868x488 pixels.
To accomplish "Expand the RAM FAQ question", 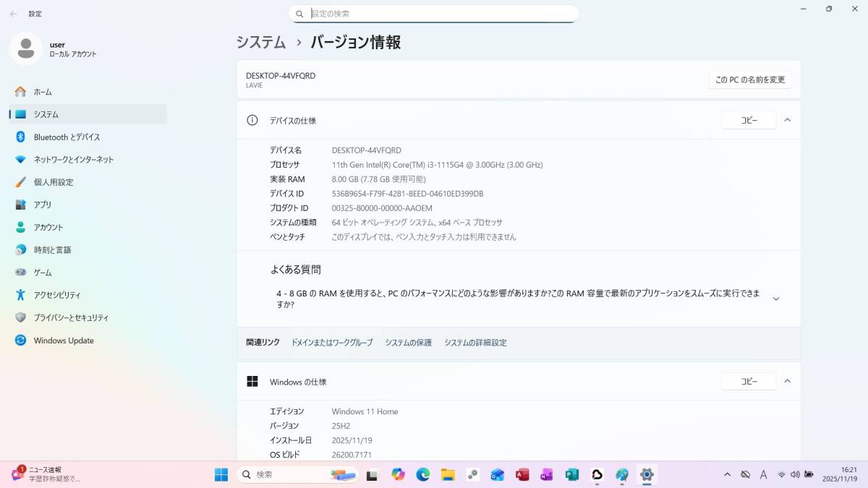I will point(775,299).
